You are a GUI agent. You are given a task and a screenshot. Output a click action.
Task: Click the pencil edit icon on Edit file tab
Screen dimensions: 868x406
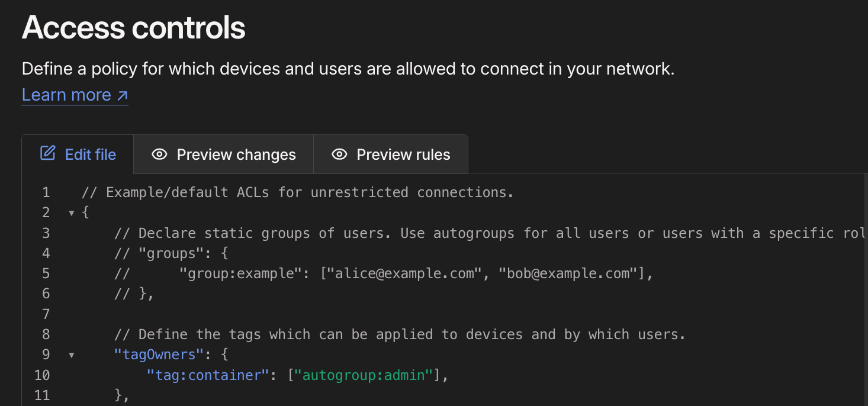click(47, 153)
